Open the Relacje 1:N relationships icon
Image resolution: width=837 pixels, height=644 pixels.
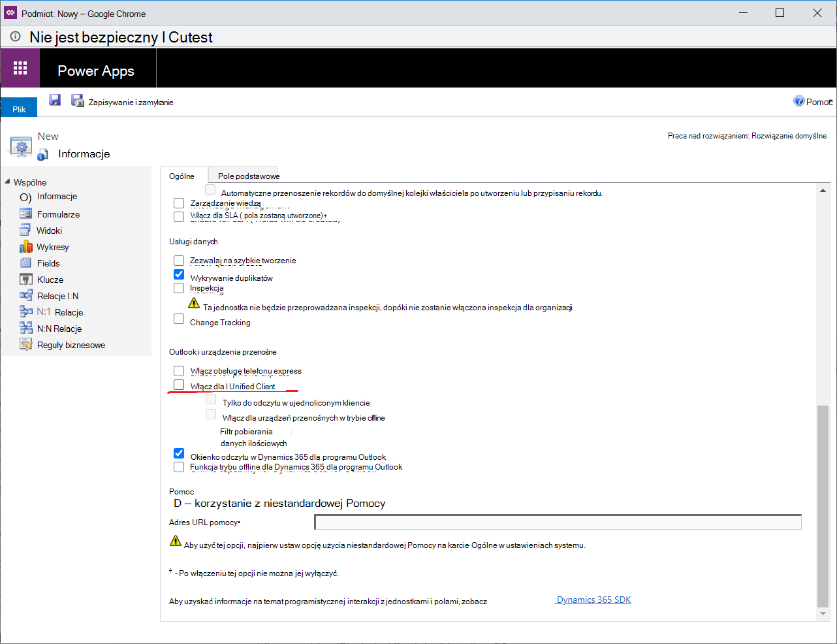coord(25,295)
